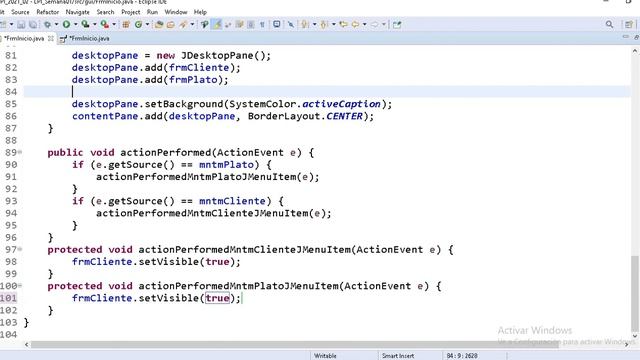Click the Open Perspective icon
The image size is (640, 360).
629,24
